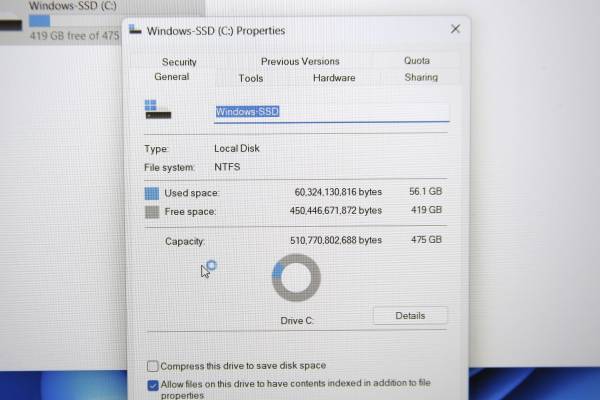Click the 419 GB free of 475 text in Explorer
Screen dimensions: 600x400
(x=74, y=36)
